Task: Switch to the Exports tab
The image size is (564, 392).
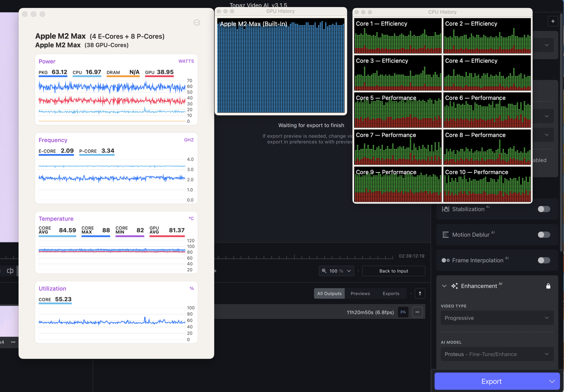Action: 391,294
